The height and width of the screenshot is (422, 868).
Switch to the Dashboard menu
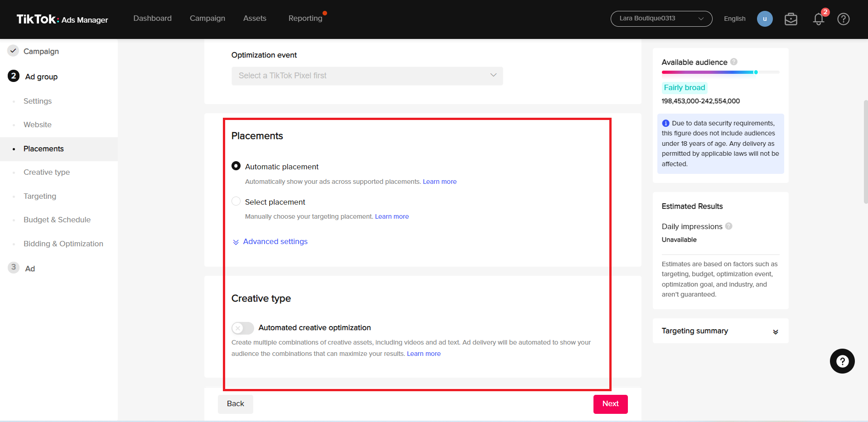(152, 18)
